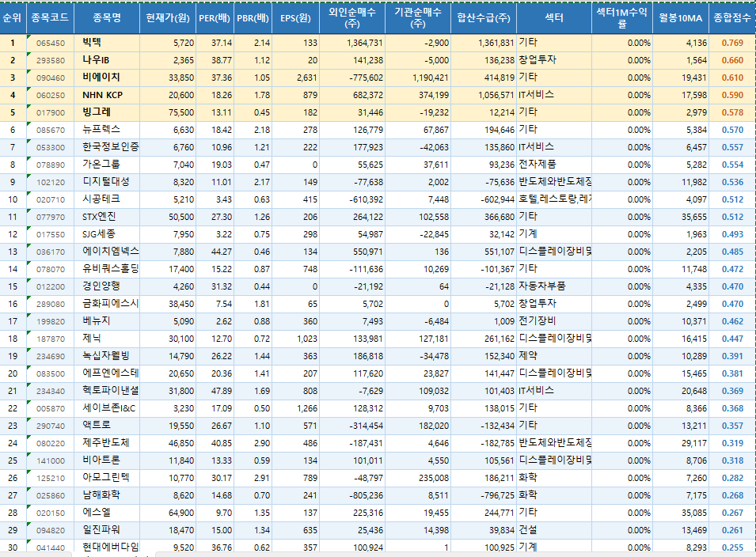Select the 기관순매수(주) header cell

pos(418,18)
